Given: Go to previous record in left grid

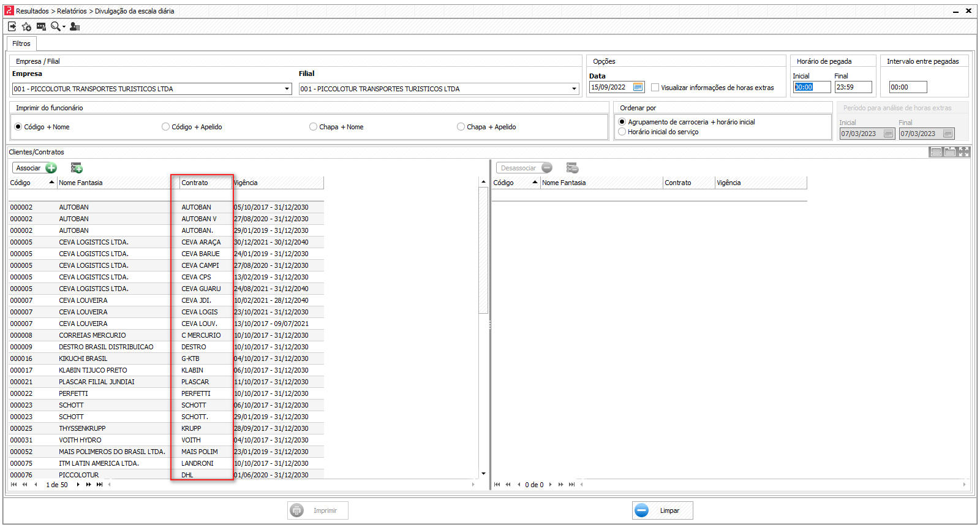Looking at the screenshot, I should click(x=36, y=485).
